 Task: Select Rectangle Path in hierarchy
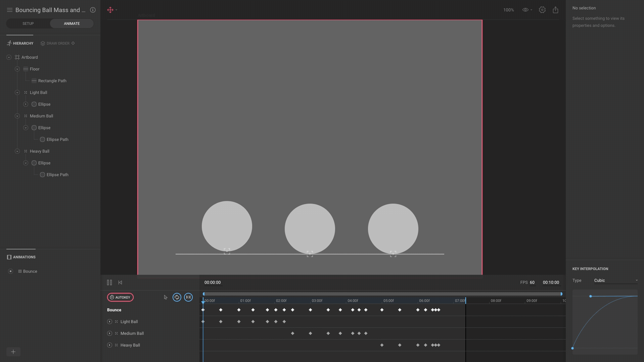point(52,81)
